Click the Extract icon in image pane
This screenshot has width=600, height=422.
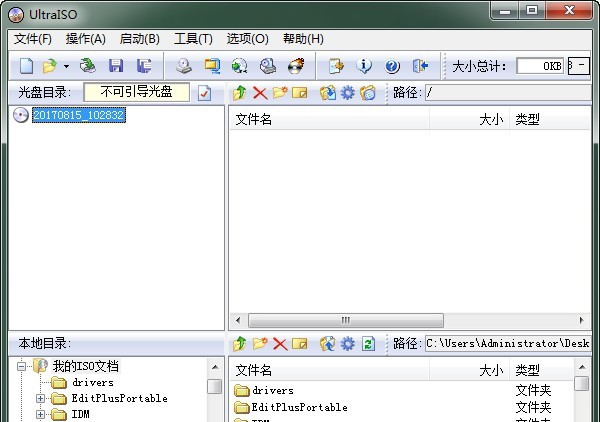tap(328, 93)
